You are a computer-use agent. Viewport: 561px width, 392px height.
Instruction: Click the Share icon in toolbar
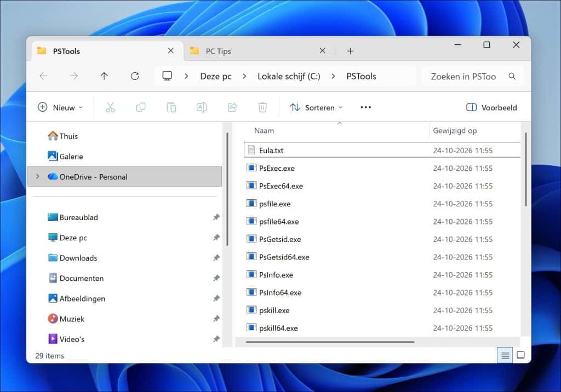[232, 107]
